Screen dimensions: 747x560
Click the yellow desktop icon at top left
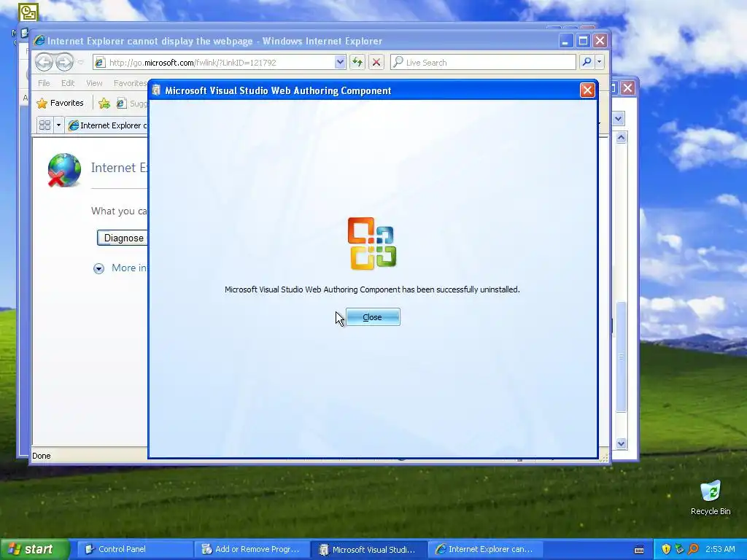28,12
